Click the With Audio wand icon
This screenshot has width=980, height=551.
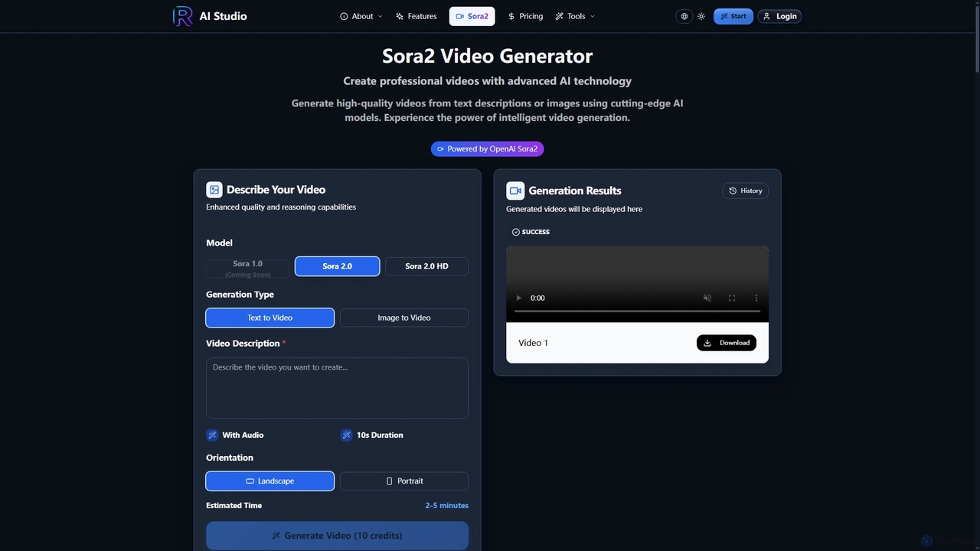pyautogui.click(x=212, y=435)
